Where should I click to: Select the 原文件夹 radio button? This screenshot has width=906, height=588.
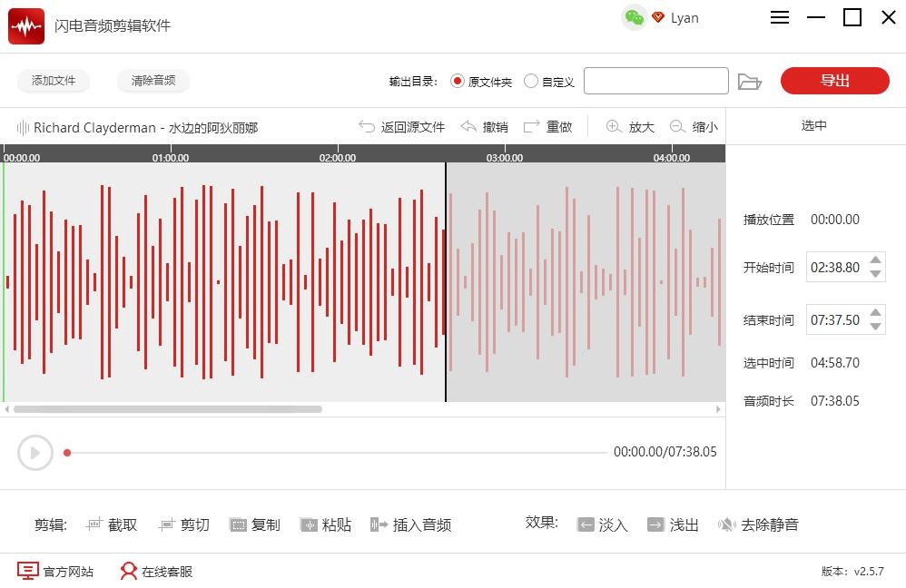click(x=457, y=81)
